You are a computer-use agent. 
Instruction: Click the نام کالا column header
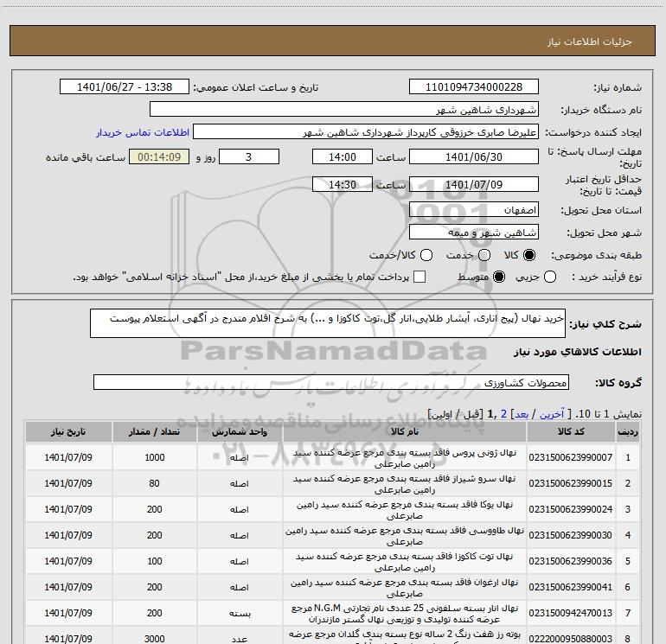pos(405,431)
